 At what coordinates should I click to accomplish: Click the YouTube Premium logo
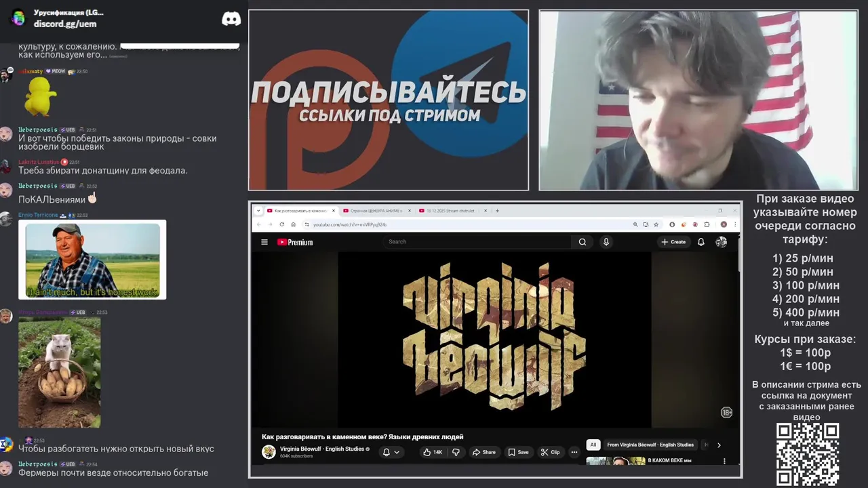(295, 242)
